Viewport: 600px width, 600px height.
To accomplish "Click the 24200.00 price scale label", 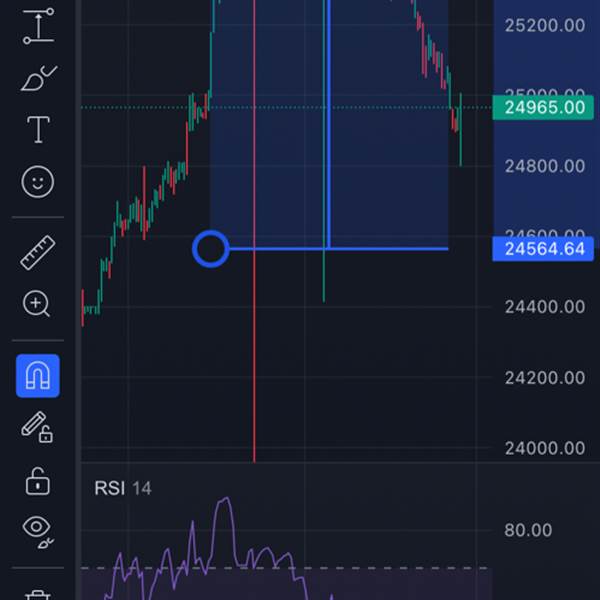I will pyautogui.click(x=545, y=378).
